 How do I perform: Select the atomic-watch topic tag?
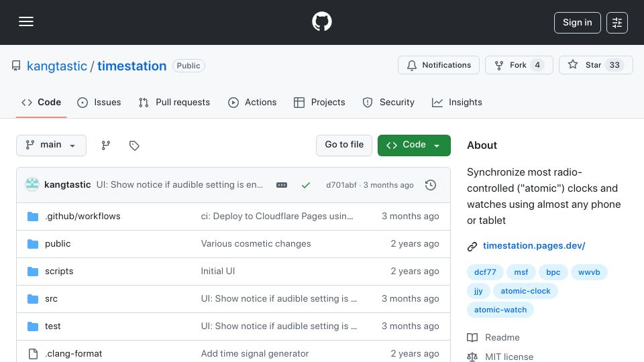(500, 310)
